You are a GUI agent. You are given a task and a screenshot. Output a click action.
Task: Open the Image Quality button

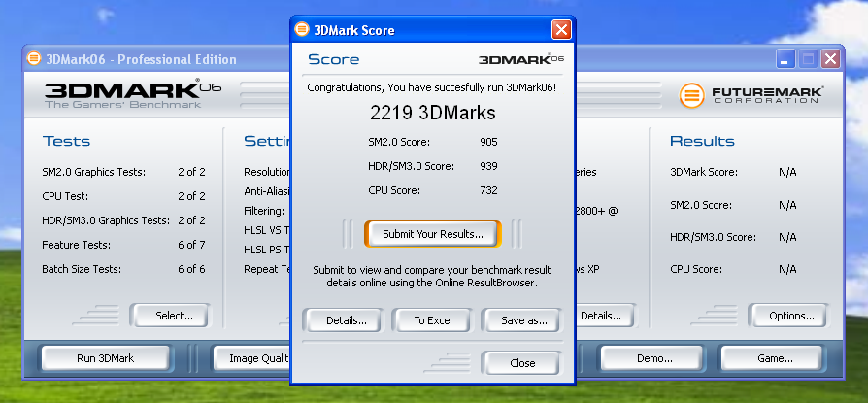coord(251,358)
